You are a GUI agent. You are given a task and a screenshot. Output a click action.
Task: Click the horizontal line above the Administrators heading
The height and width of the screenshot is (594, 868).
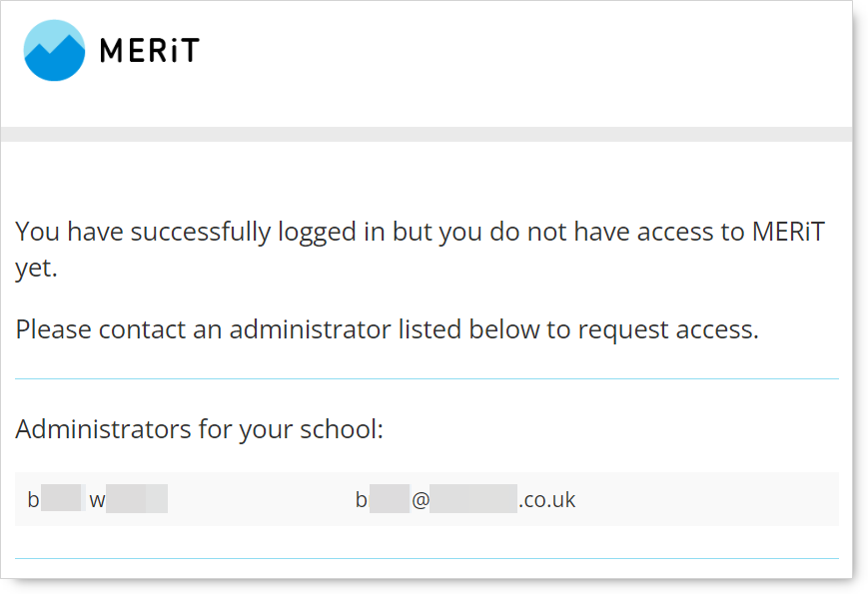pyautogui.click(x=427, y=379)
